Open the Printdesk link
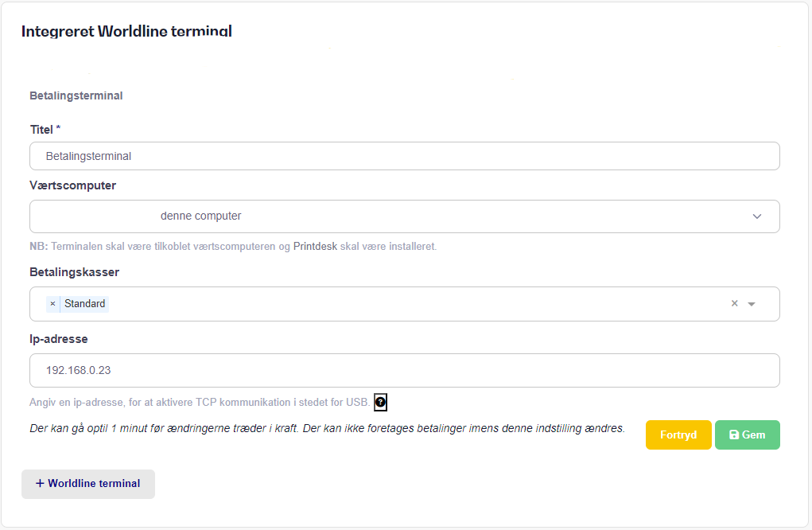The image size is (812, 530). 315,247
